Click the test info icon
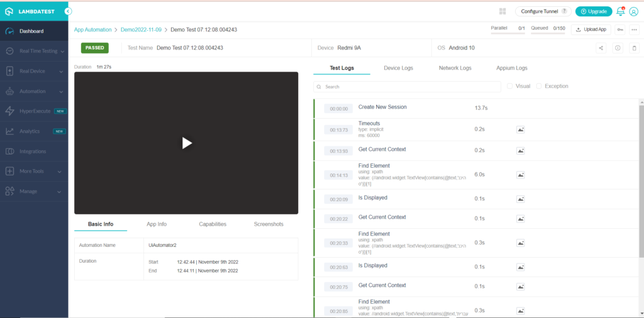Viewport: 644px width, 318px height. coord(618,48)
